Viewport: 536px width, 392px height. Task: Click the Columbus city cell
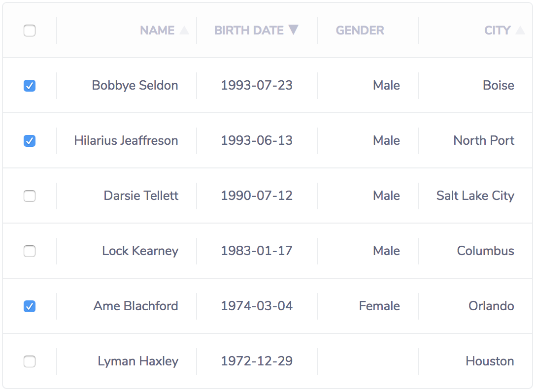(x=485, y=251)
